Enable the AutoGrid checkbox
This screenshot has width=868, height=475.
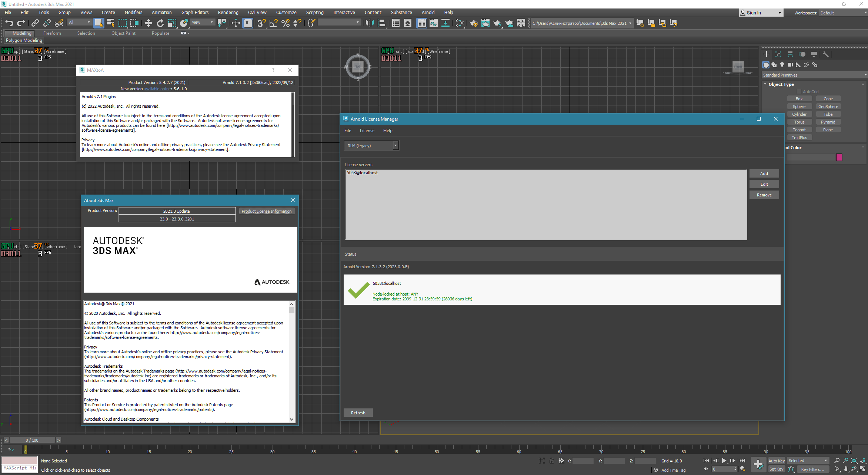point(799,91)
